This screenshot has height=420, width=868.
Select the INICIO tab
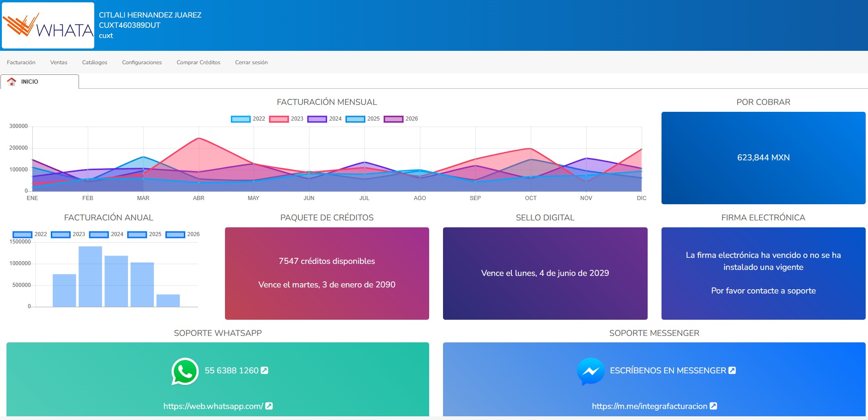[x=39, y=82]
